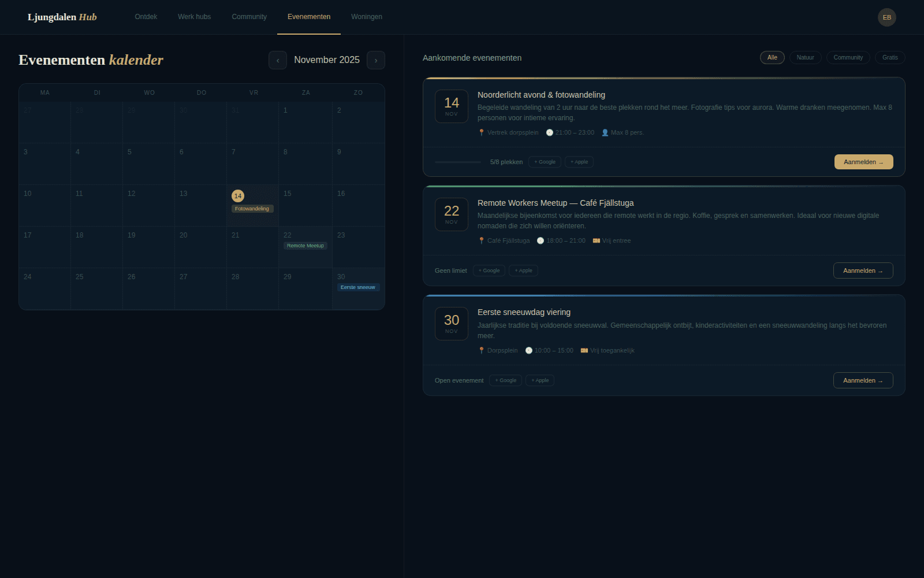
Task: Click the 5/8 plekken progress bar
Action: [458, 162]
